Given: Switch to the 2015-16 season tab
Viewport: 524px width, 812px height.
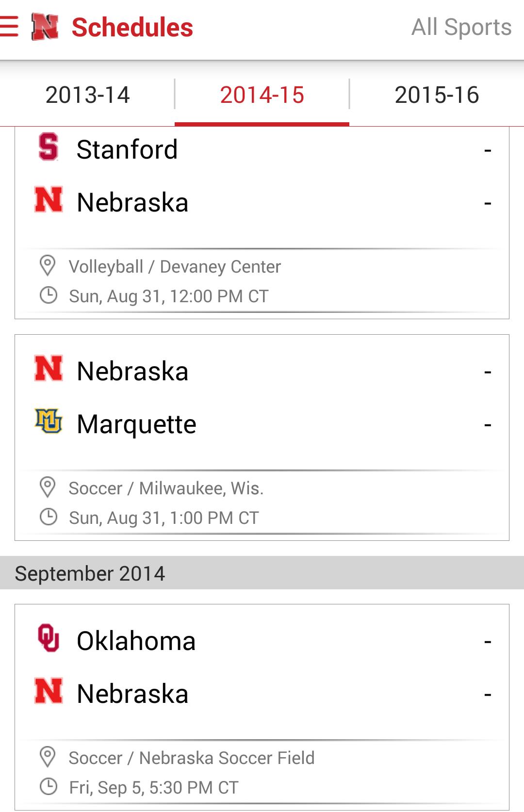Looking at the screenshot, I should click(x=437, y=95).
